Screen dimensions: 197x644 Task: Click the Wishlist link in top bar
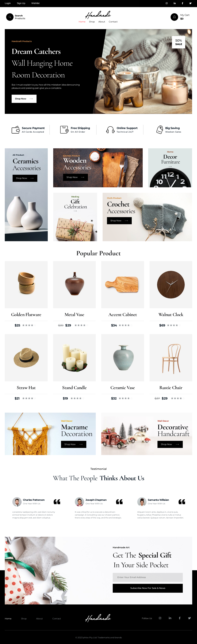(35, 3)
